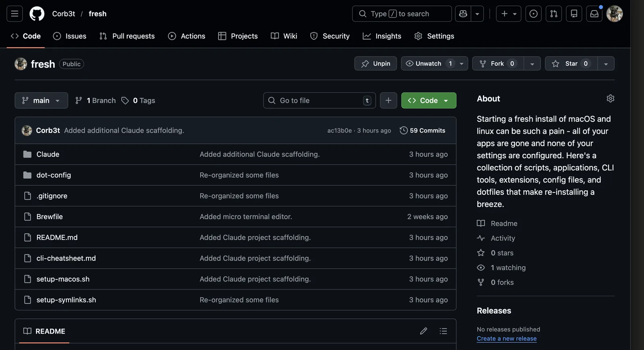Open the .gitignore file
This screenshot has width=644, height=350.
[52, 196]
